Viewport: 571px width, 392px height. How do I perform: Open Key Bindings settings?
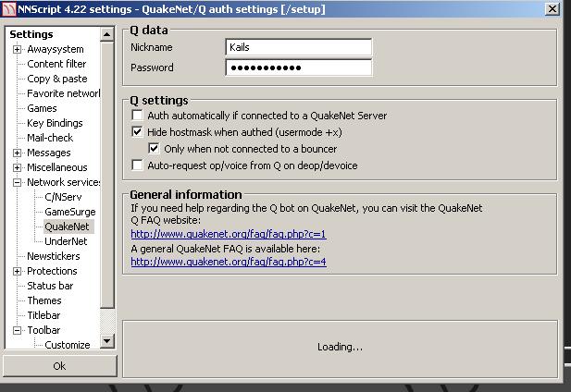(x=55, y=123)
